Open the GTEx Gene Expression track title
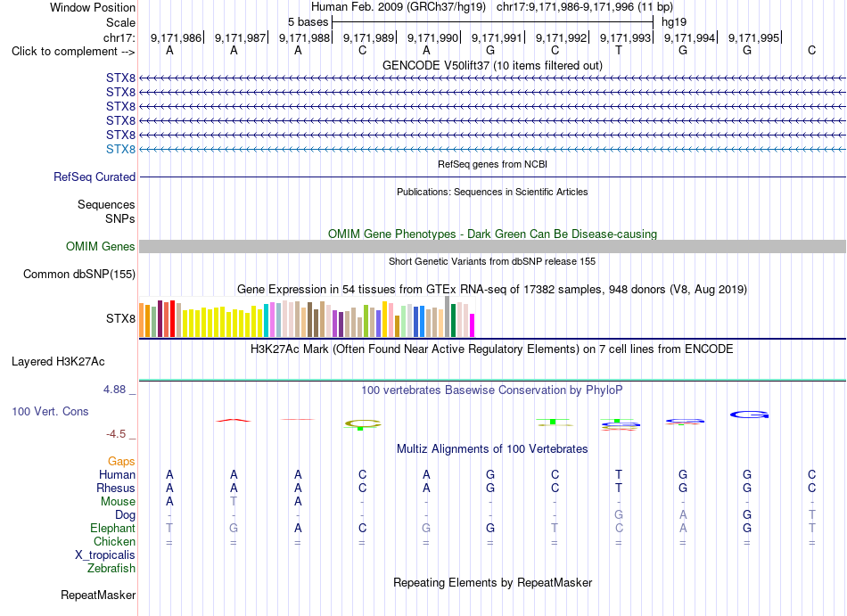Viewport: 847px width, 616px height. [x=492, y=290]
